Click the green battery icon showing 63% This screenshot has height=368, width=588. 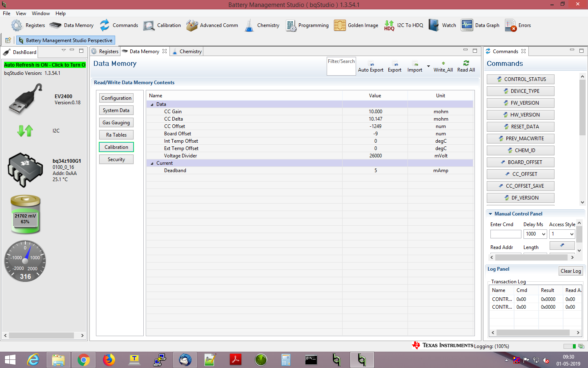(25, 214)
